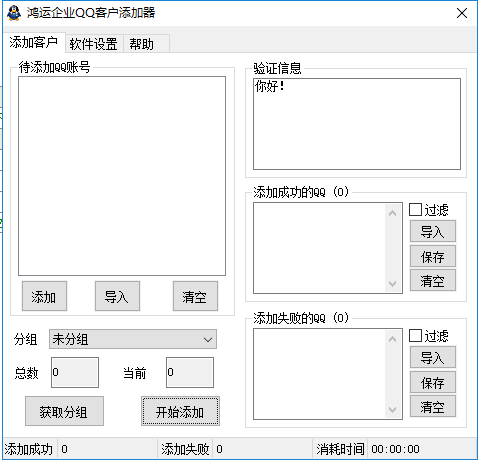480x462 pixels.
Task: Click the 获取分组 button
Action: point(64,411)
